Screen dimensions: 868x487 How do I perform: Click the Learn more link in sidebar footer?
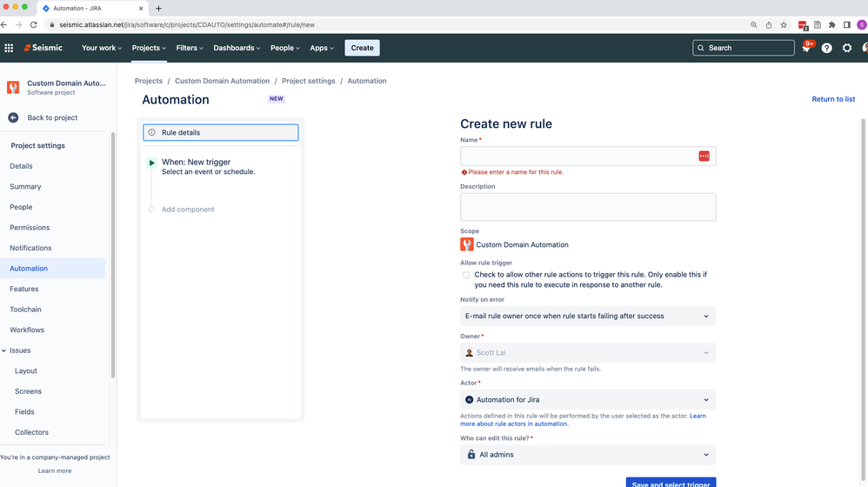[x=54, y=471]
